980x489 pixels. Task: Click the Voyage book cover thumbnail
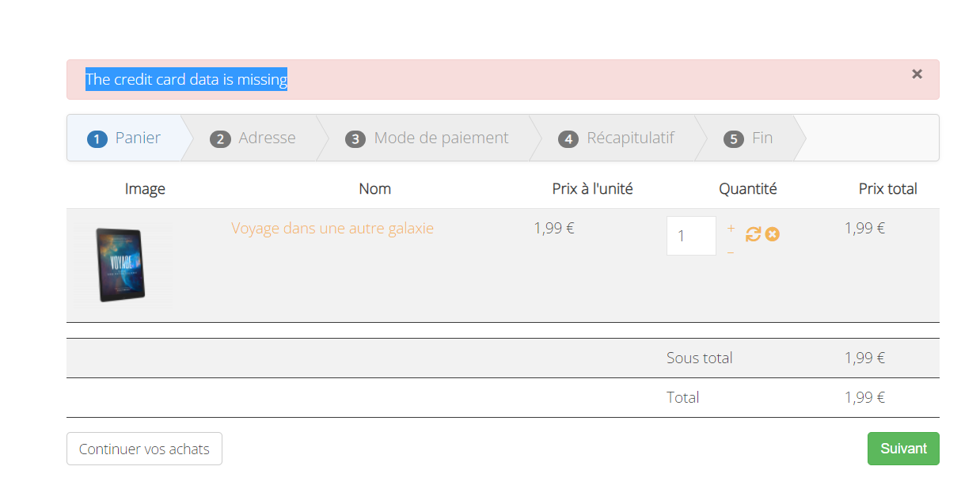tap(120, 265)
